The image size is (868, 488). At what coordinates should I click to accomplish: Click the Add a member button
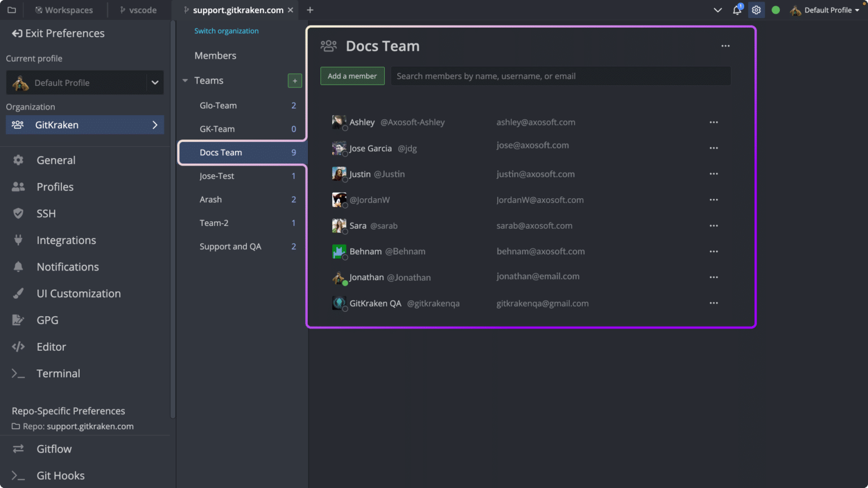pyautogui.click(x=352, y=76)
